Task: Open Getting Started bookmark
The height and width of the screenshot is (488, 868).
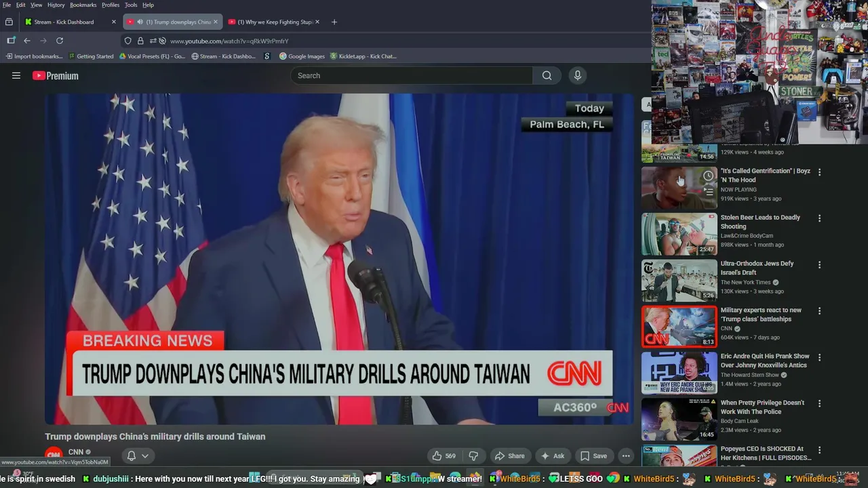Action: pos(91,56)
